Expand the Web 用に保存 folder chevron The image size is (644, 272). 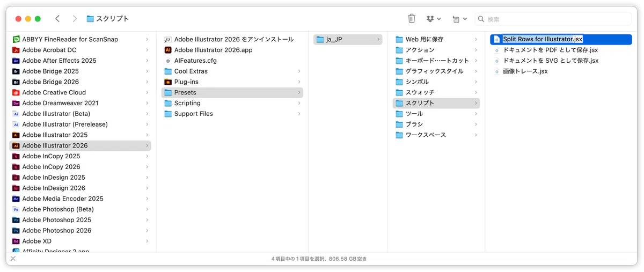click(x=475, y=39)
